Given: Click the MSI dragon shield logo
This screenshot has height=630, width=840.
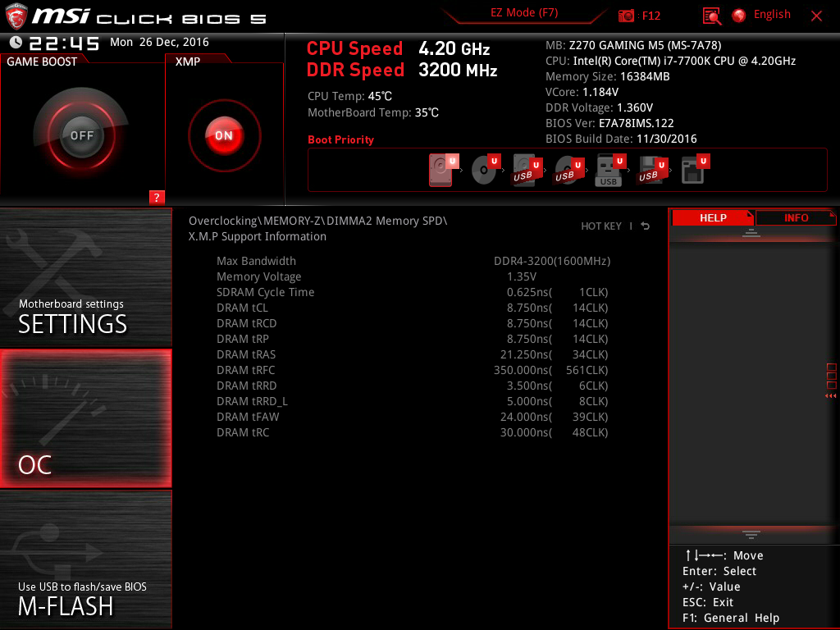Looking at the screenshot, I should pos(16,16).
